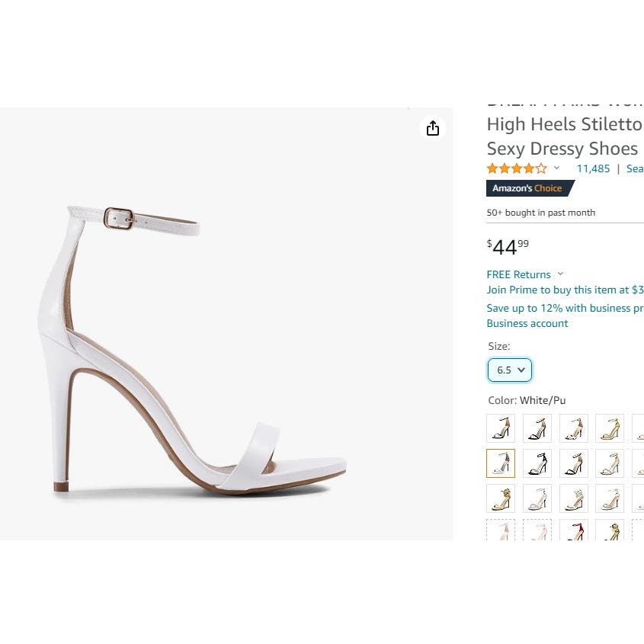Screen dimensions: 644x644
Task: Select the first swatch in the top color row
Action: (x=501, y=428)
